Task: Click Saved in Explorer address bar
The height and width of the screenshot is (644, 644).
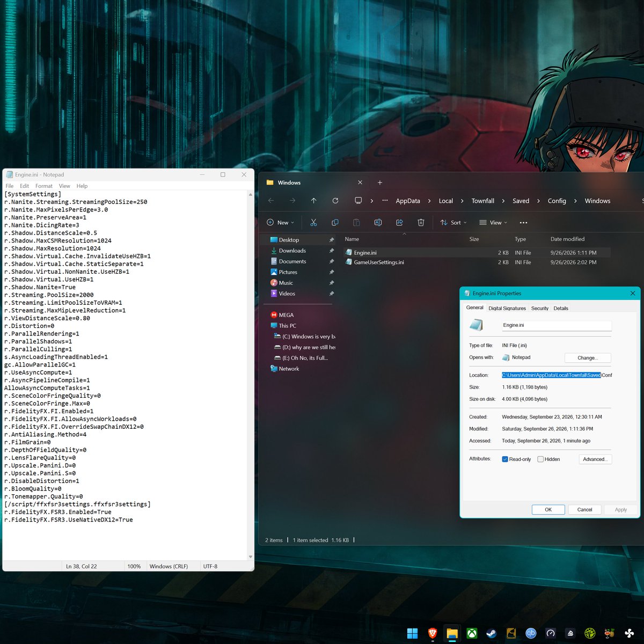Action: (521, 201)
